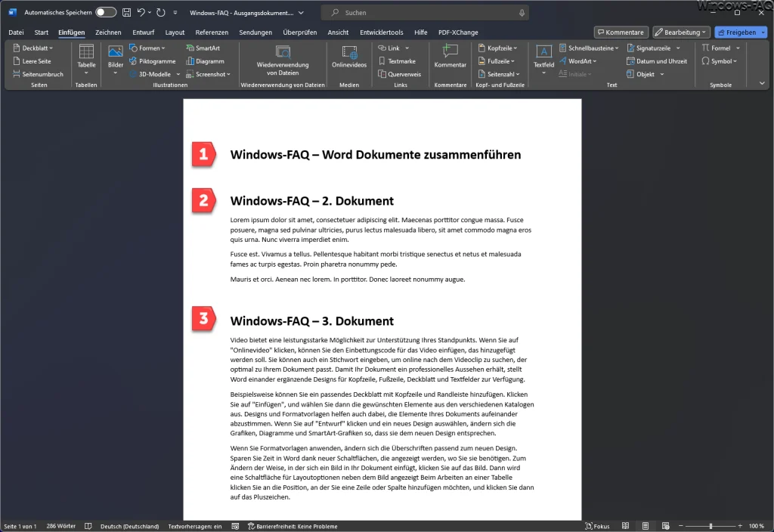Open the spelling check book icon in status bar
Image resolution: width=774 pixels, height=532 pixels.
[88, 526]
